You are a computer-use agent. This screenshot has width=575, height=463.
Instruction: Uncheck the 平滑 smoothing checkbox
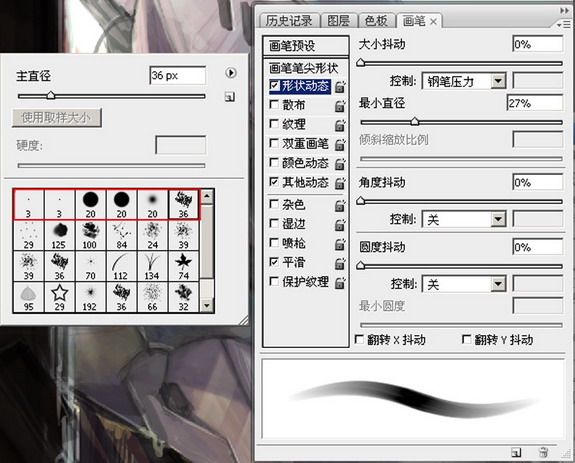pyautogui.click(x=274, y=262)
